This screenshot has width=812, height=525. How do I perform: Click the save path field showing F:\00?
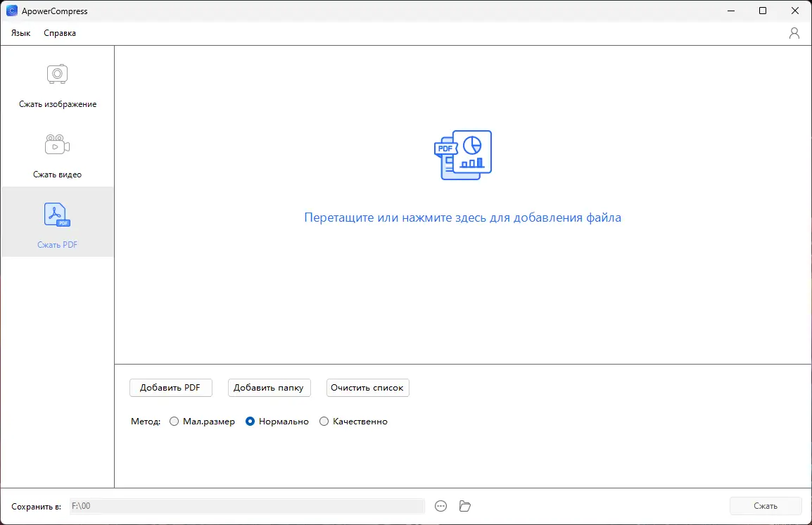[246, 506]
